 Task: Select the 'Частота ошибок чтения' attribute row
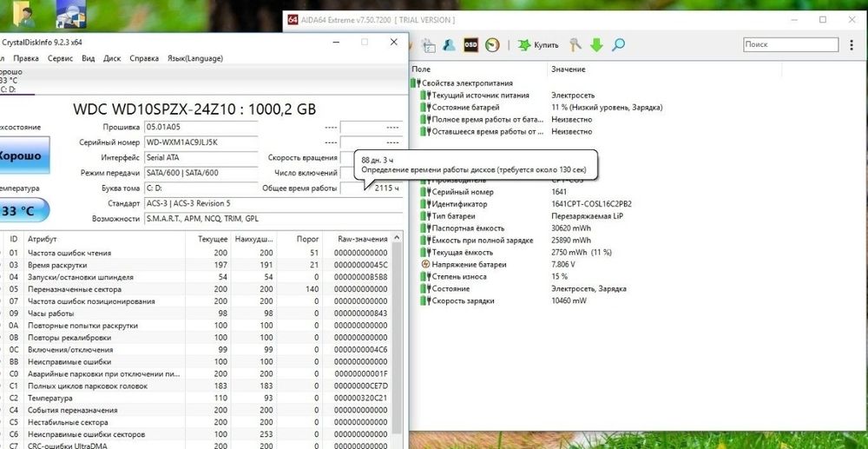(x=196, y=253)
